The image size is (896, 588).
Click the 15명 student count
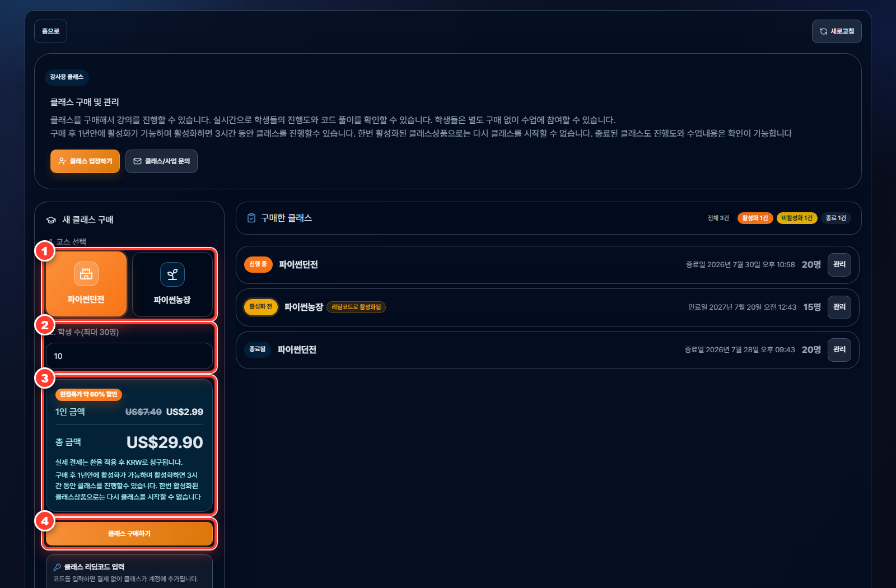pyautogui.click(x=812, y=307)
